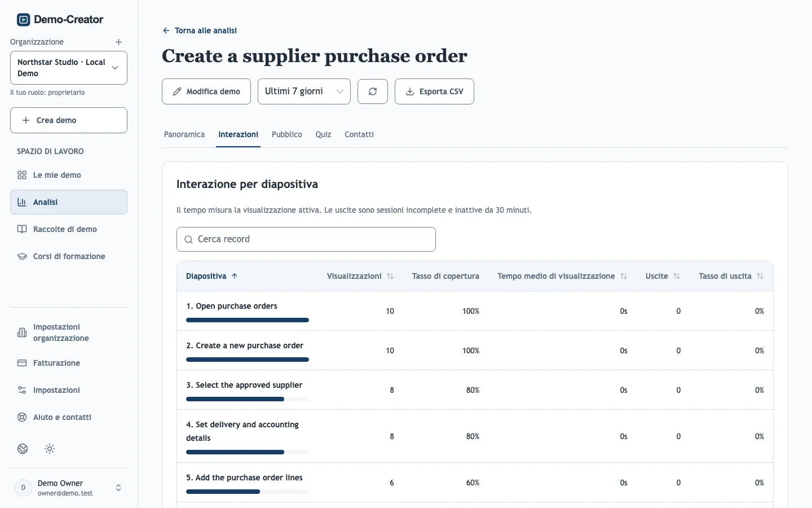Follow the Torna alle analisi link
Viewport: 812px width, 508px height.
point(200,30)
